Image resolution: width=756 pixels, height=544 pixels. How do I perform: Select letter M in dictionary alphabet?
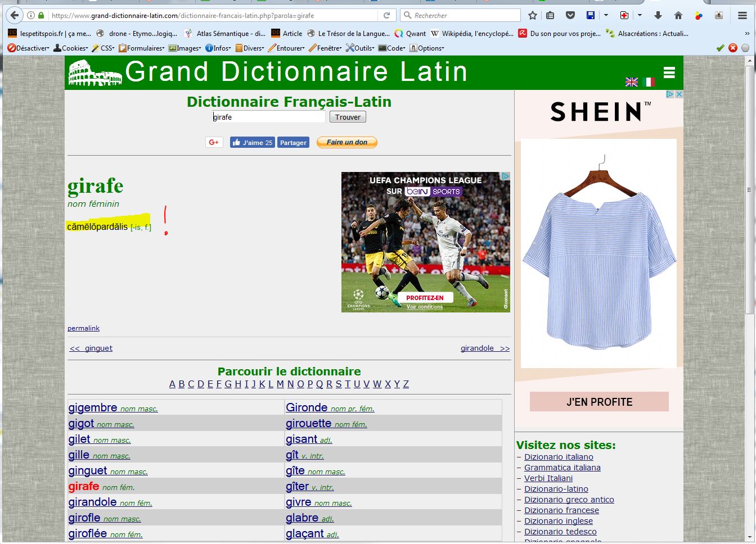[280, 384]
